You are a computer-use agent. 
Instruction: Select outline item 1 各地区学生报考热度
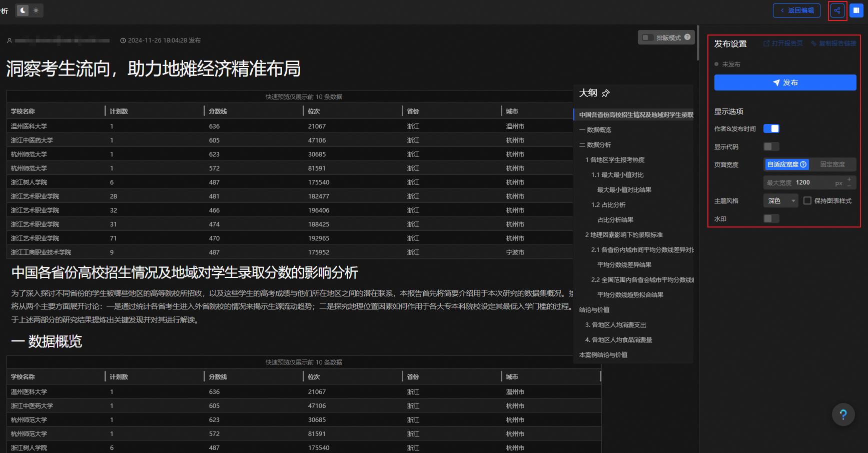pos(615,160)
